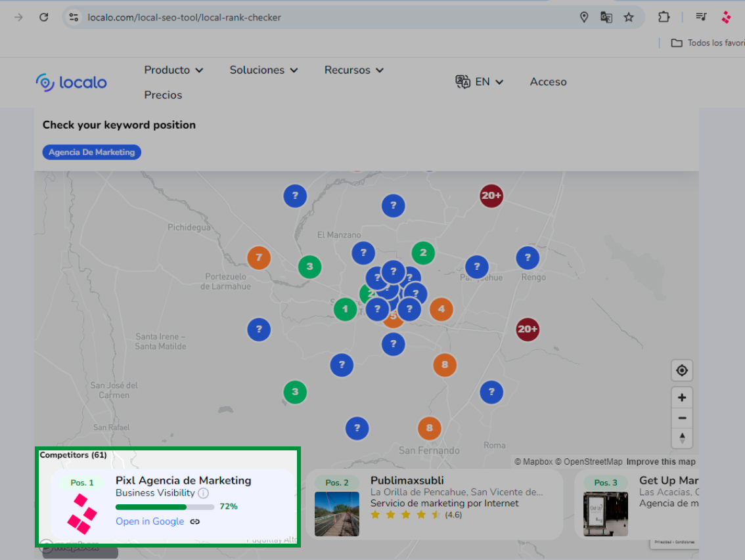Screen dimensions: 745x560
Task: Click the Business Visibility info icon
Action: 204,494
